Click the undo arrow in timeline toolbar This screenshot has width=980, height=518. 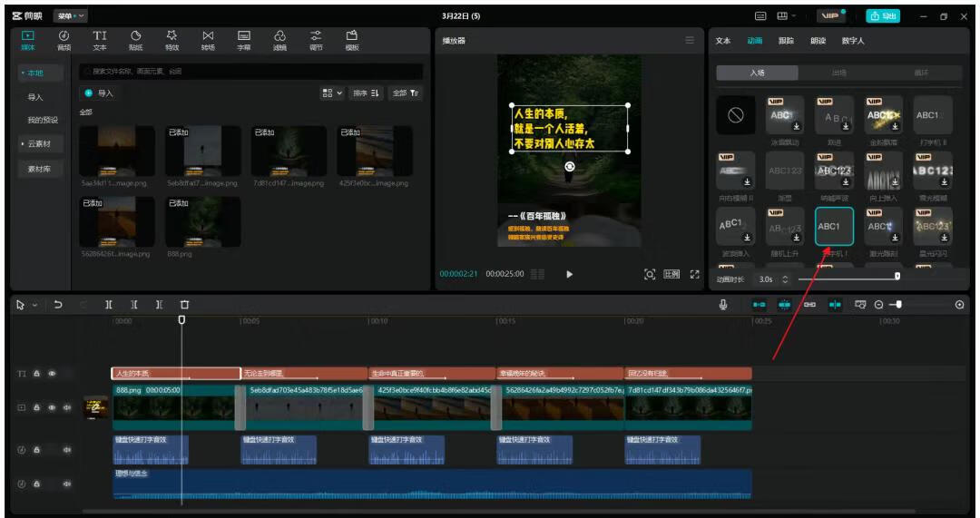[59, 305]
